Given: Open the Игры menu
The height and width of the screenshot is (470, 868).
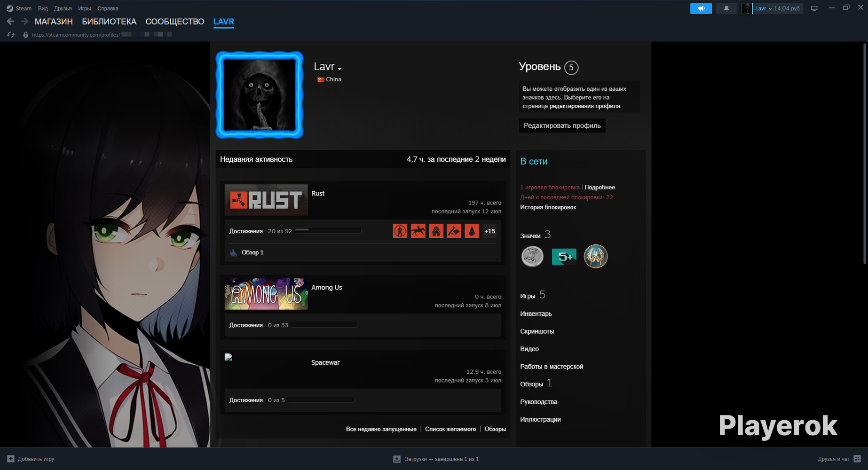Looking at the screenshot, I should (85, 8).
